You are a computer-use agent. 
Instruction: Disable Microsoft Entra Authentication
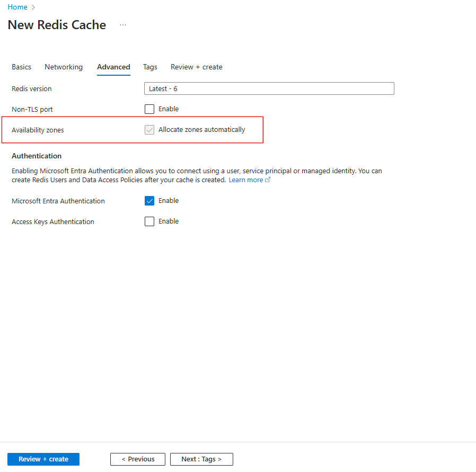click(149, 200)
